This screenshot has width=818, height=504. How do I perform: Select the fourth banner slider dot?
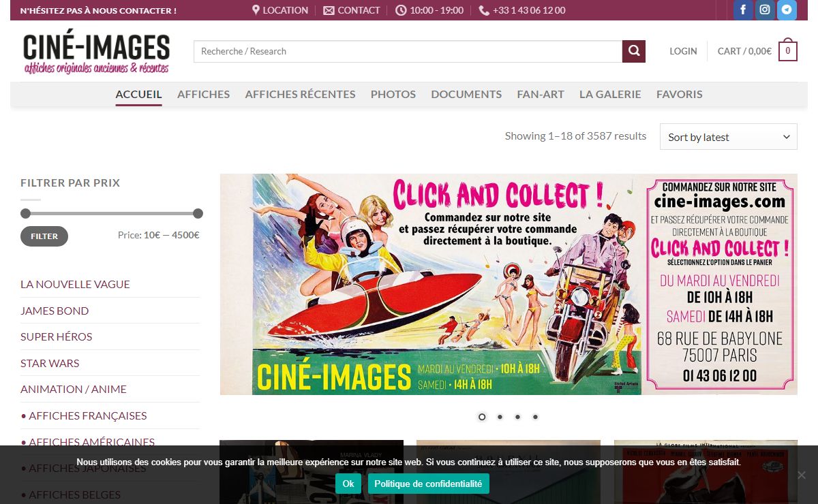(x=535, y=417)
